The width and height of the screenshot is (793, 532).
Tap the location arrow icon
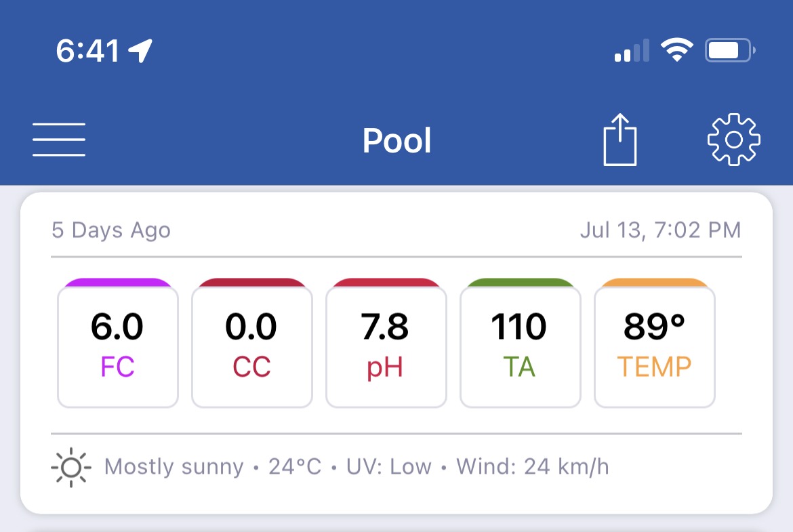coord(140,51)
